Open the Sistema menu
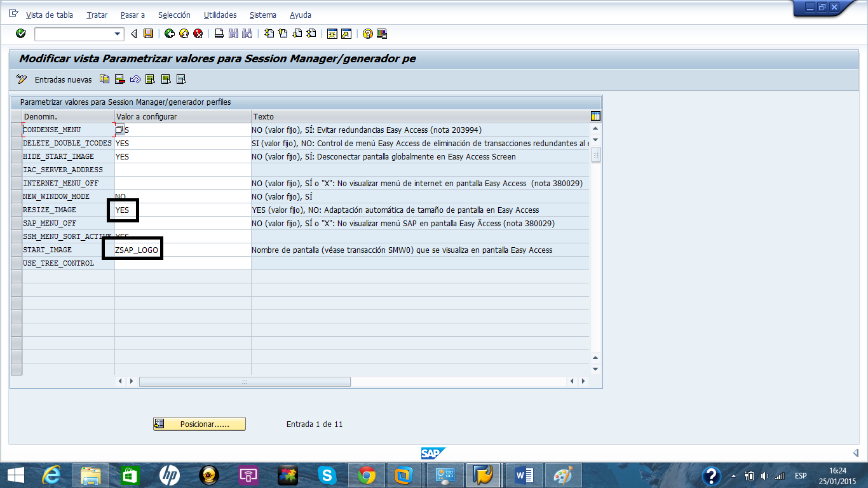 click(262, 15)
